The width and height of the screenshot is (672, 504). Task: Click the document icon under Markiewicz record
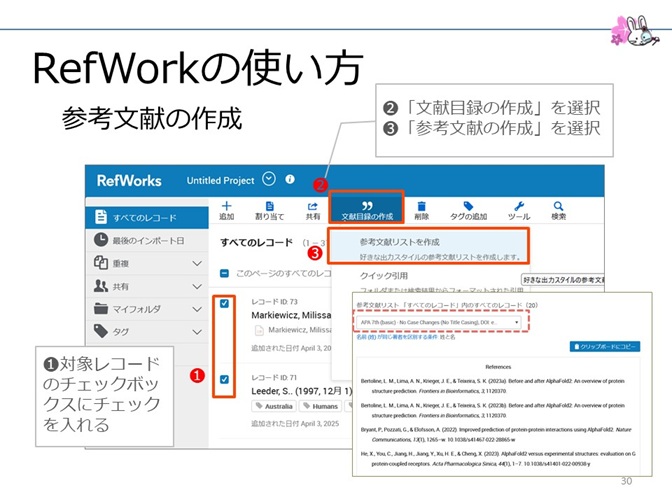pyautogui.click(x=259, y=330)
